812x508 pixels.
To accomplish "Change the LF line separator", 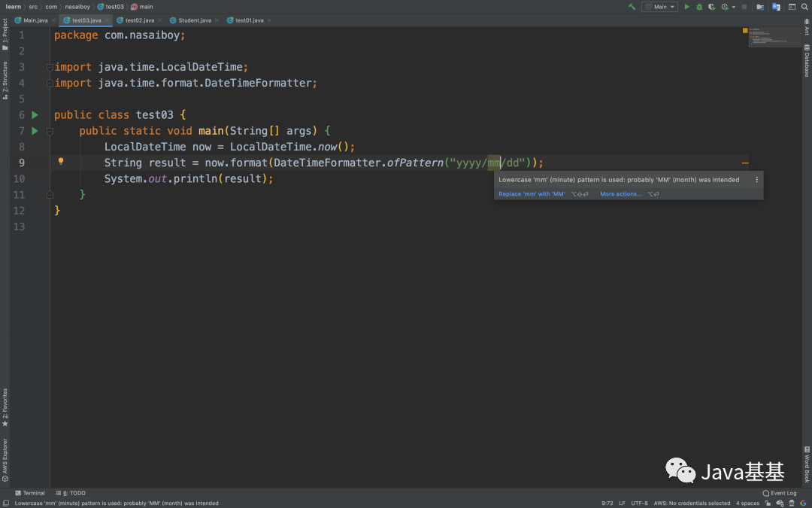I will (622, 503).
